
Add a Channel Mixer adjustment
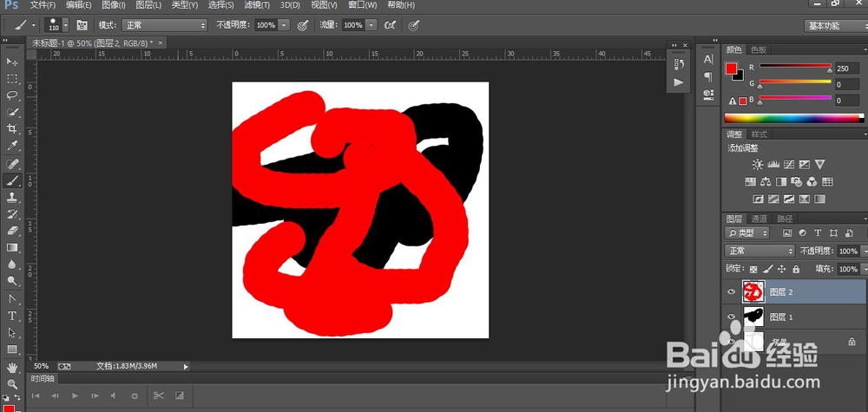tap(812, 181)
